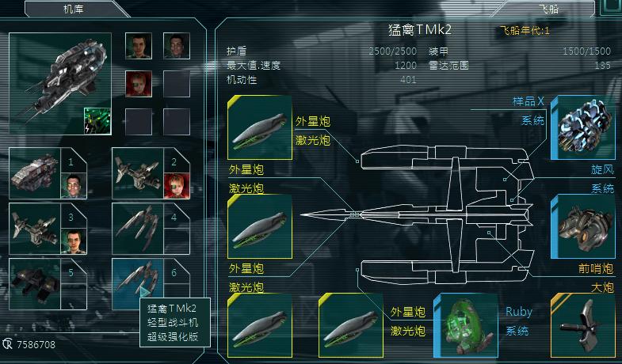The height and width of the screenshot is (364, 622).
Task: Select the red-haired pilot portrait in roster
Action: pyautogui.click(x=139, y=84)
